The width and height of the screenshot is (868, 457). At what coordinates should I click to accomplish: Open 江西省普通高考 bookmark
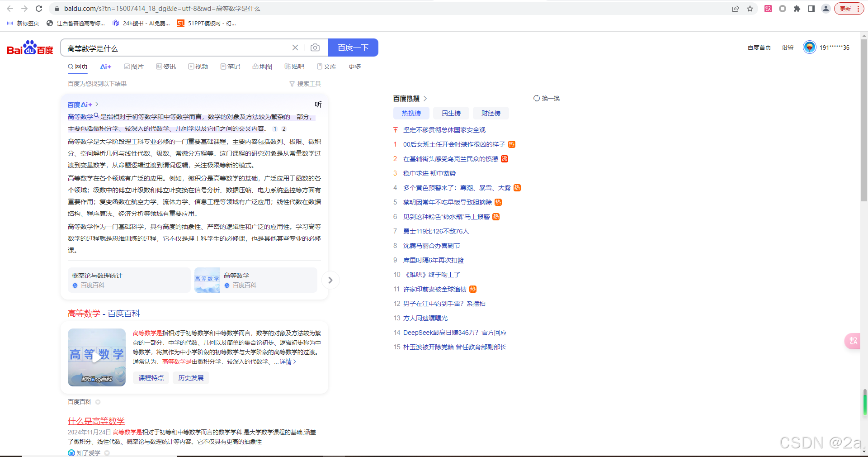click(x=75, y=23)
